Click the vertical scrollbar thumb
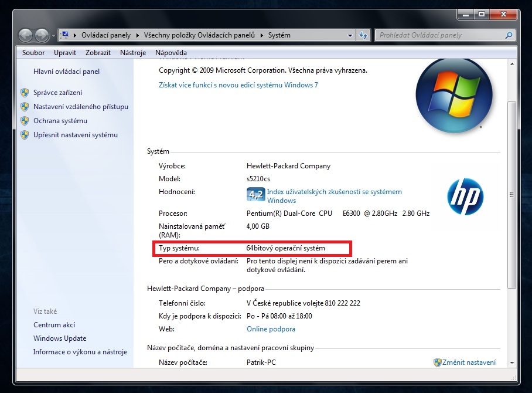 pyautogui.click(x=511, y=195)
